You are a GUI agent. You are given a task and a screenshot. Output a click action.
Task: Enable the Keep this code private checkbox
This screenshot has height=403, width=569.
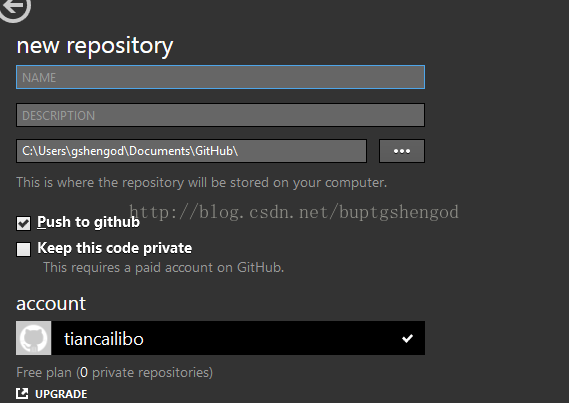click(23, 249)
